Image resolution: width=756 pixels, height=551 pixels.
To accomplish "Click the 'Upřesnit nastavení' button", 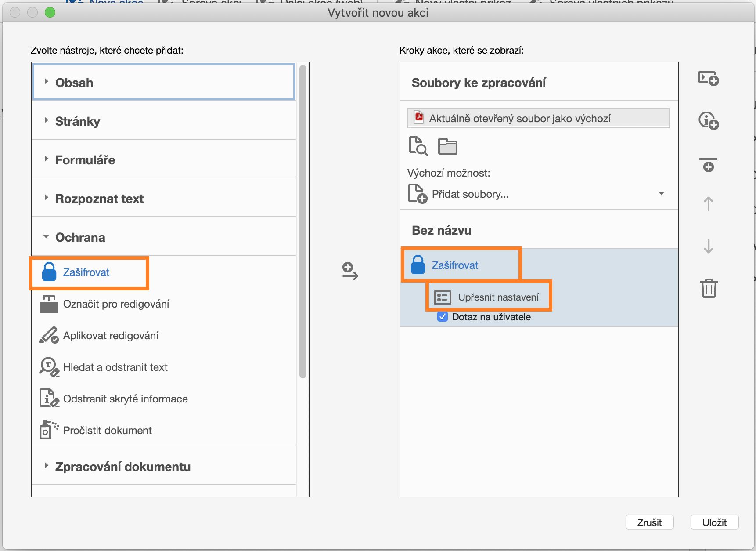I will (489, 297).
